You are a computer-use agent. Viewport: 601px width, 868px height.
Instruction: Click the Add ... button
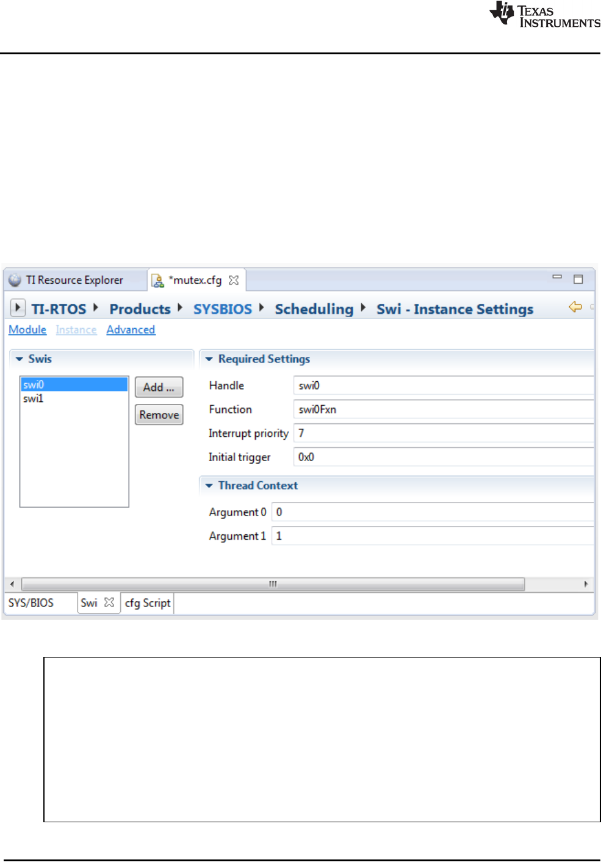pos(159,387)
